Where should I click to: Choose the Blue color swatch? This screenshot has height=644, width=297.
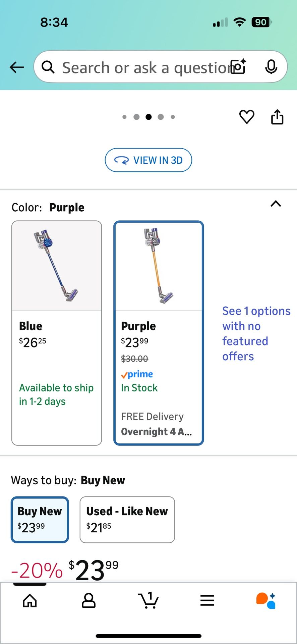click(x=56, y=332)
